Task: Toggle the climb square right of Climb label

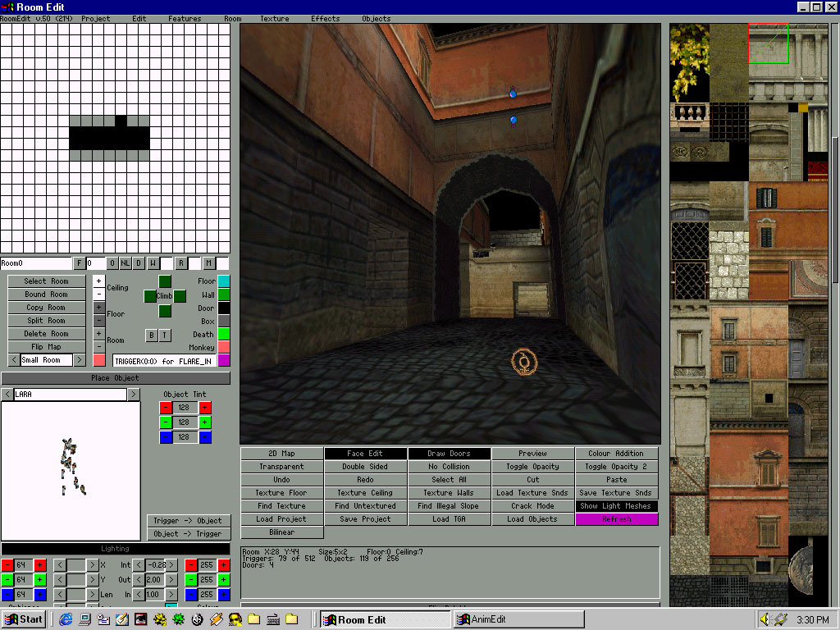Action: coord(180,296)
